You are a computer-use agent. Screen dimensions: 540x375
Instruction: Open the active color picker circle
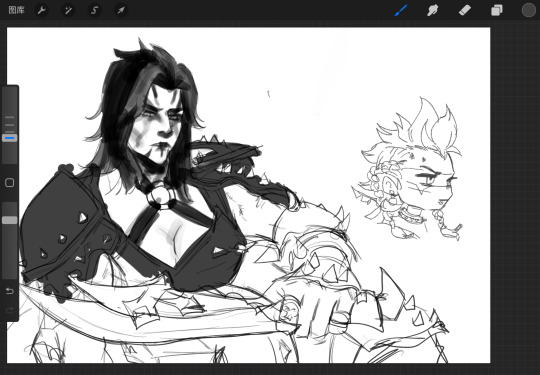point(529,10)
